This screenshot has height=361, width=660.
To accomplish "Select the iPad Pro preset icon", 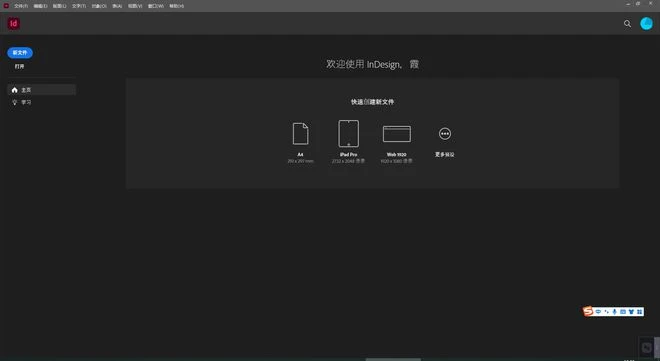I will (x=349, y=133).
